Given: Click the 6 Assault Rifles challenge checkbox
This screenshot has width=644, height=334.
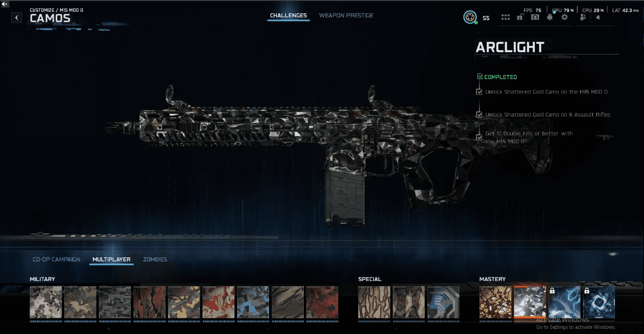Looking at the screenshot, I should [479, 115].
